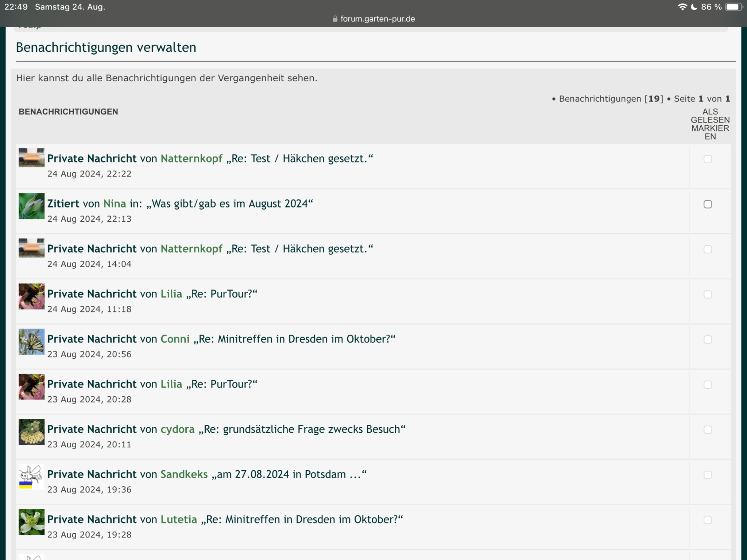Mark Conni's Minitreffen message as read checkbox
The height and width of the screenshot is (560, 747).
click(x=708, y=339)
